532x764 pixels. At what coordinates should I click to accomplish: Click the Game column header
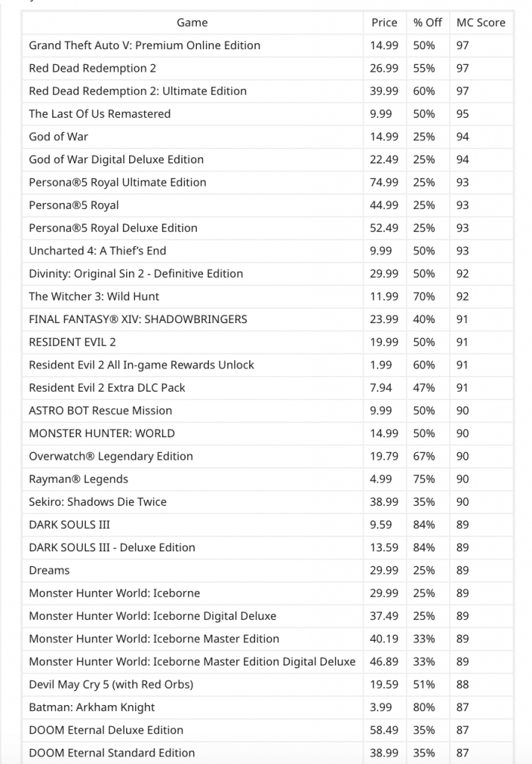click(192, 22)
